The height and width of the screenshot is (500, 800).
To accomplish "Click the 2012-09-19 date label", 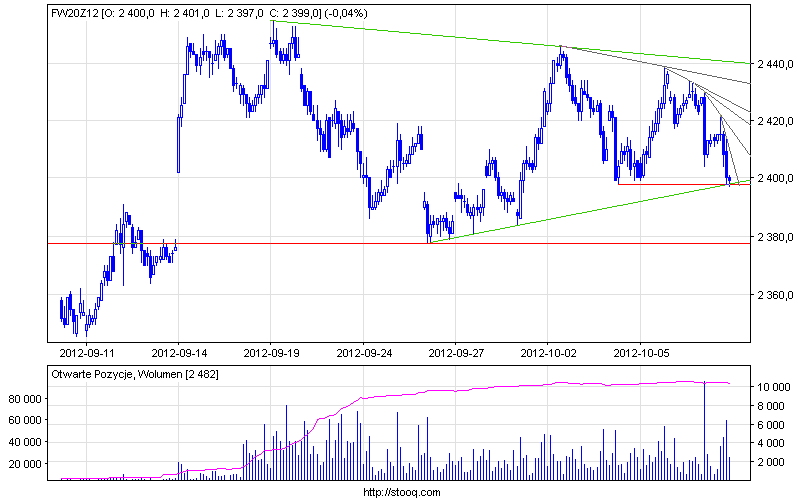I will pyautogui.click(x=271, y=353).
